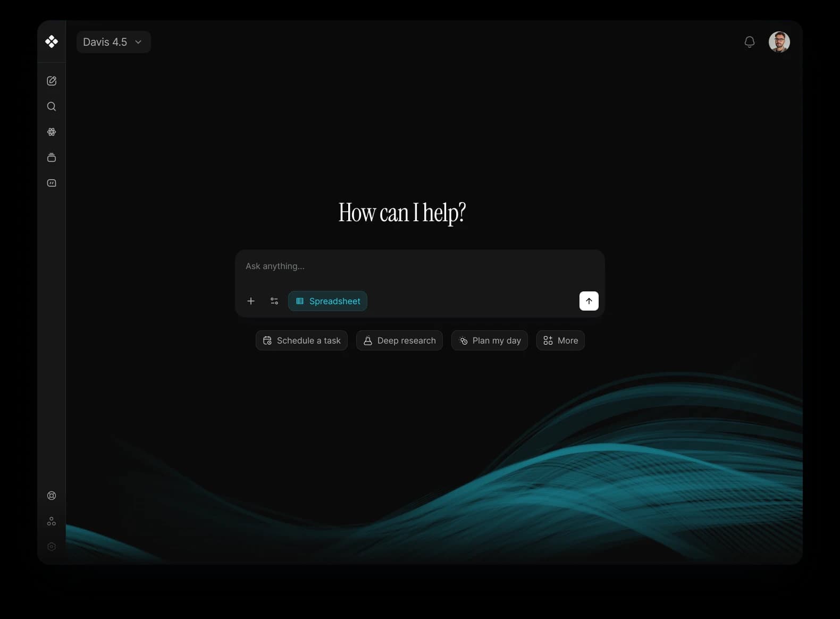Send the prompt with arrow button
The image size is (840, 619).
tap(589, 301)
